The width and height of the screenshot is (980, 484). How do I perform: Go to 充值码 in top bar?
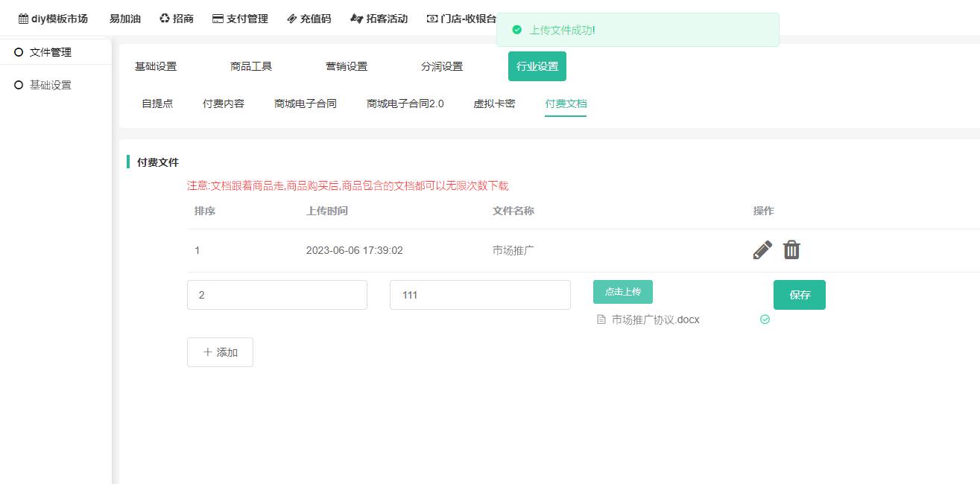pyautogui.click(x=309, y=19)
